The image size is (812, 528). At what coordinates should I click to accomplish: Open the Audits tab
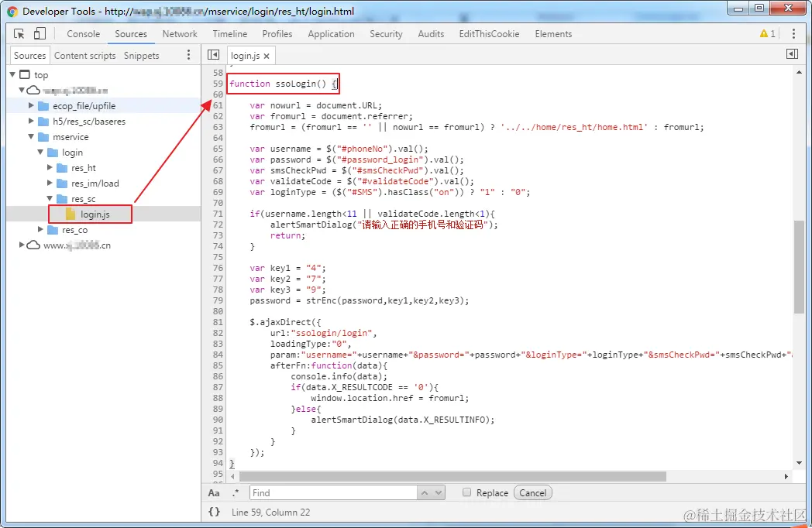tap(431, 33)
